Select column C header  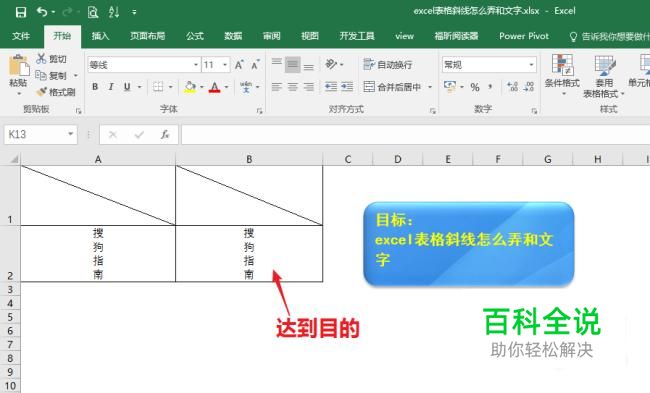(x=348, y=159)
